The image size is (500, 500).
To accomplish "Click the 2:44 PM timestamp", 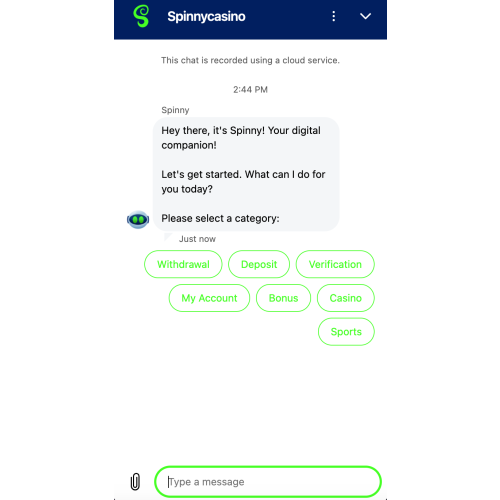I will [x=250, y=89].
